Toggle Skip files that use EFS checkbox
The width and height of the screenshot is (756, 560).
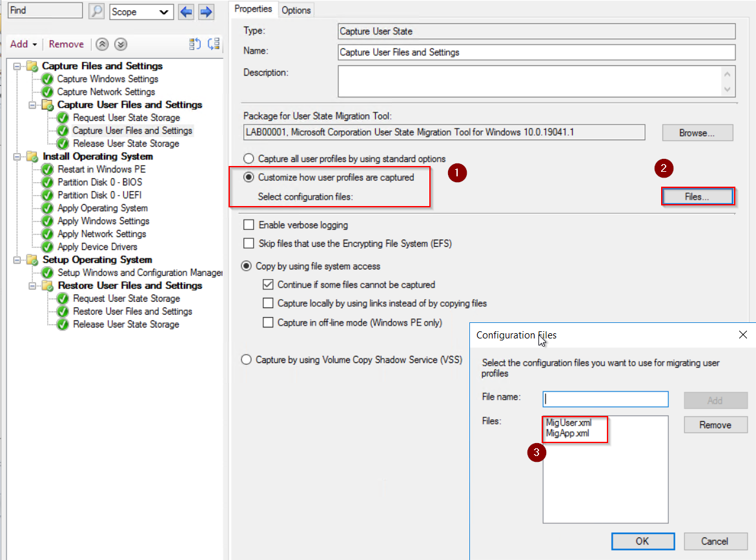249,244
